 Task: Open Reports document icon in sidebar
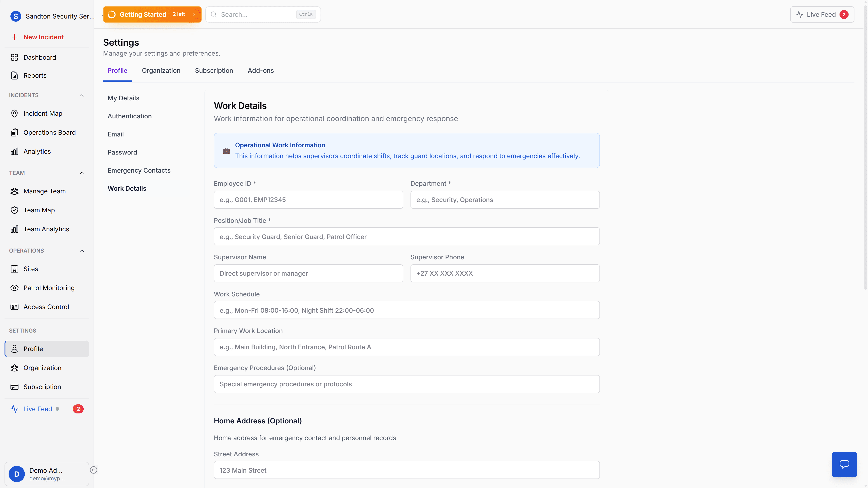[14, 75]
